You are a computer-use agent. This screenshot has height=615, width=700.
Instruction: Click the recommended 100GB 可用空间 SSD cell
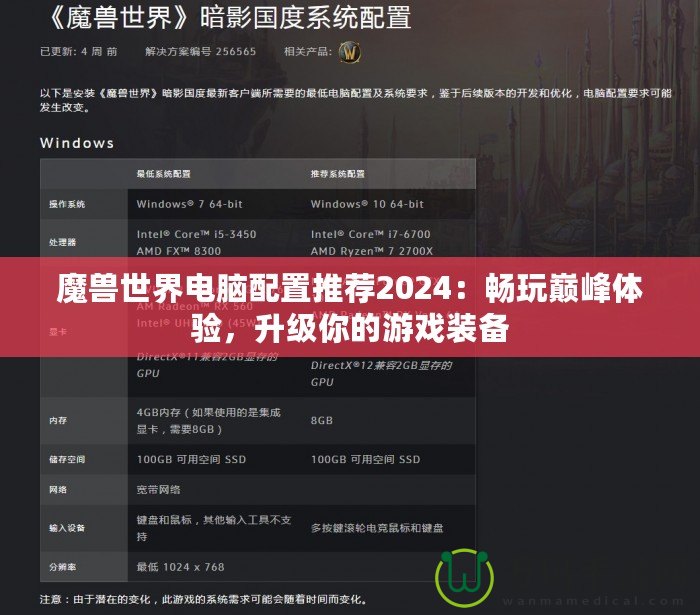pyautogui.click(x=366, y=459)
